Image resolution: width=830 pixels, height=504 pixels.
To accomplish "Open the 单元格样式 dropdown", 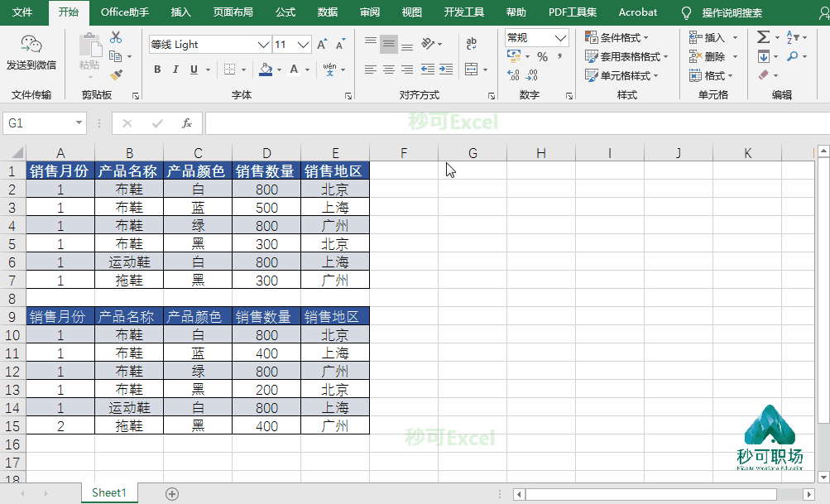I will [x=622, y=75].
